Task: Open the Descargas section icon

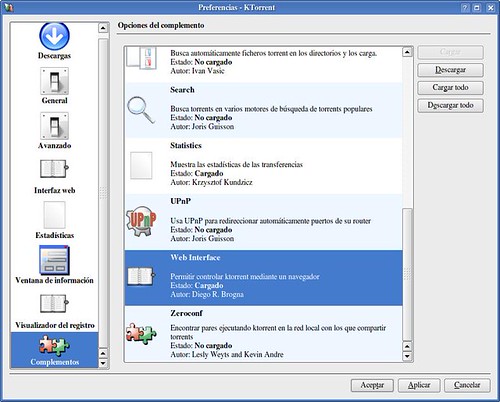Action: click(x=54, y=36)
